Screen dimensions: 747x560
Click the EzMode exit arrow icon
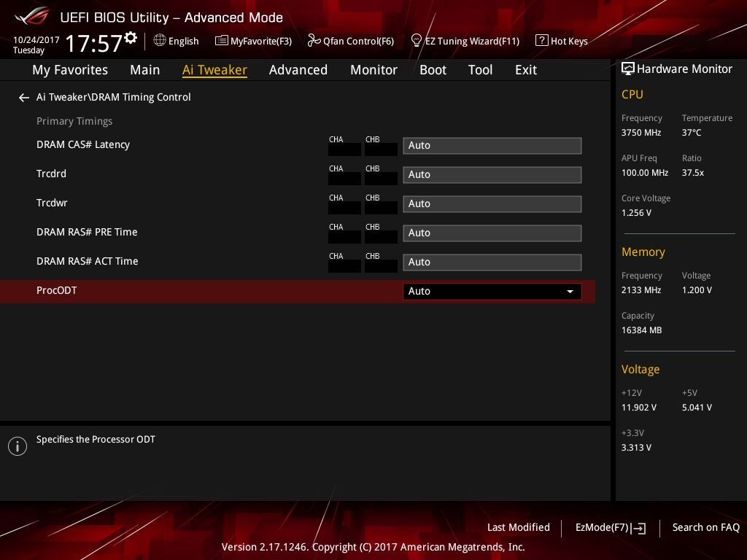pyautogui.click(x=639, y=528)
